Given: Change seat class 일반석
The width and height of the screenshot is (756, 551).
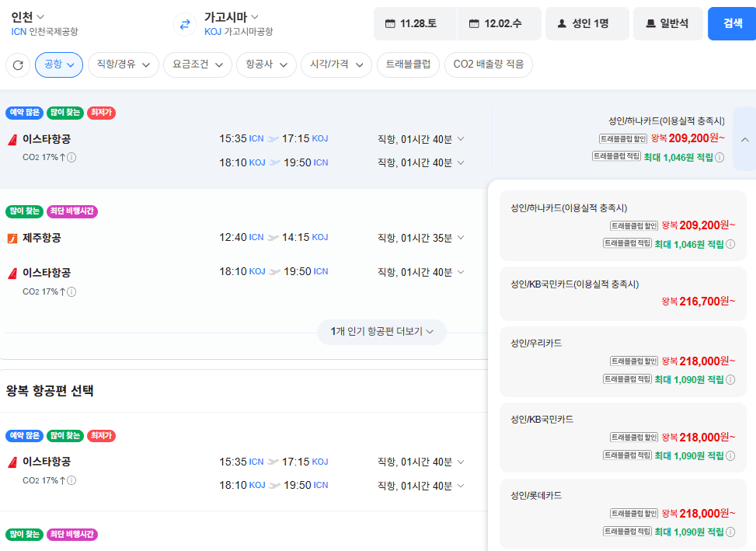Looking at the screenshot, I should (x=667, y=23).
